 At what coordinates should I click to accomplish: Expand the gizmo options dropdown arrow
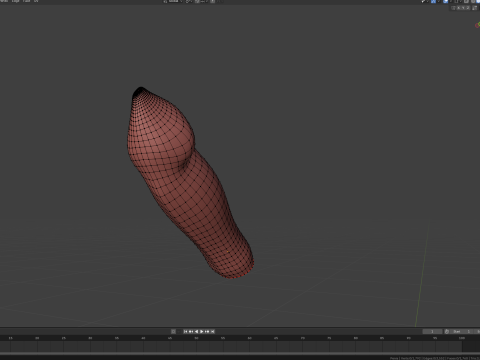point(439,1)
